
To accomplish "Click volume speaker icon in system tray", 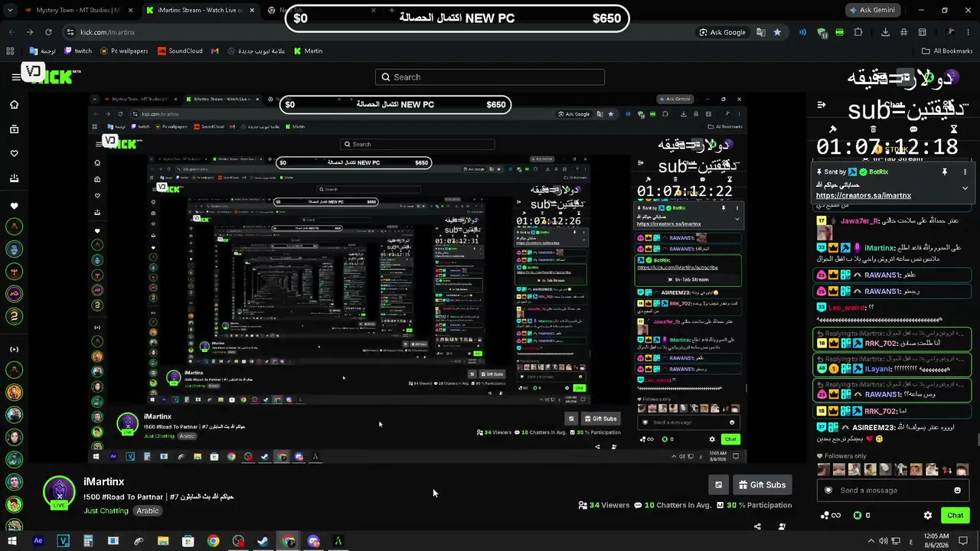I will click(883, 541).
